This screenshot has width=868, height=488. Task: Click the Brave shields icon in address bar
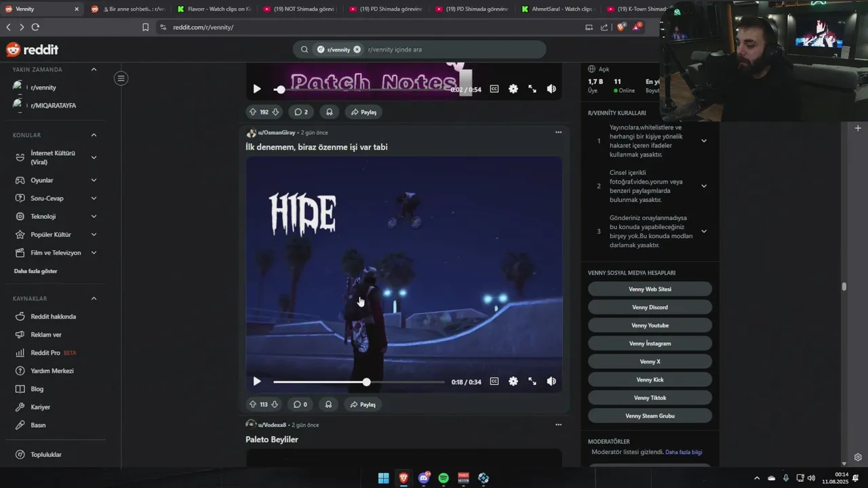coord(620,27)
